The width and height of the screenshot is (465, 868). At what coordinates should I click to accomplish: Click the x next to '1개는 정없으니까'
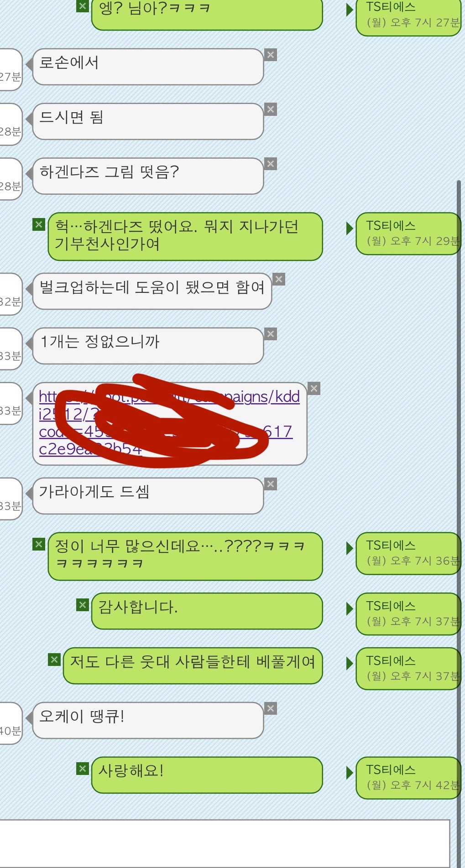[x=271, y=334]
